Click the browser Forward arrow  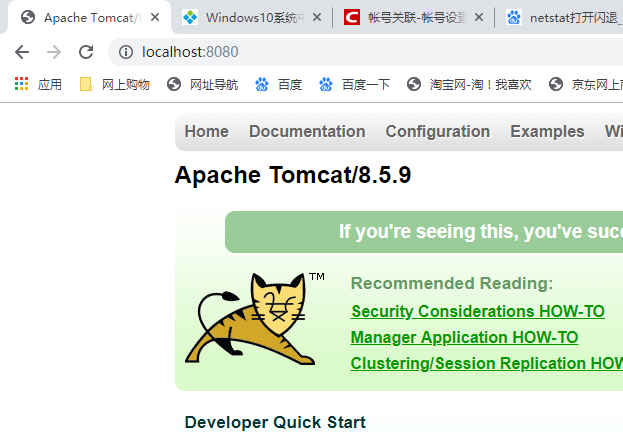(54, 52)
